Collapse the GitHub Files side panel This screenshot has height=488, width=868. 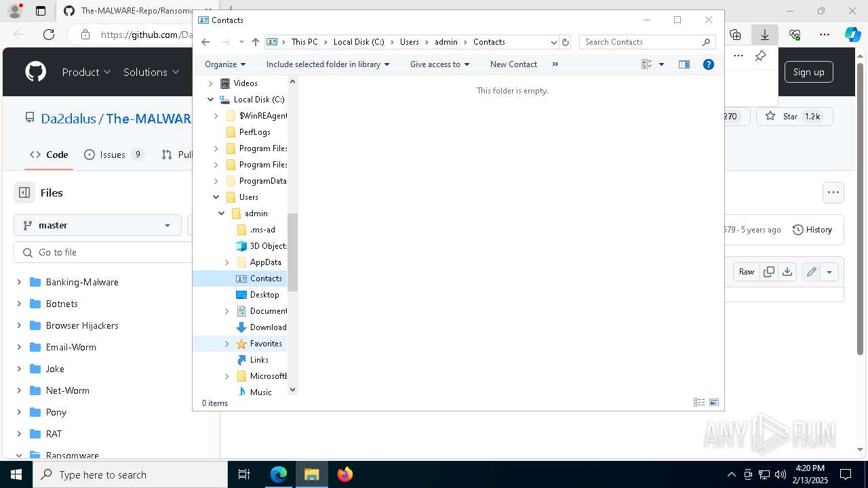(24, 192)
